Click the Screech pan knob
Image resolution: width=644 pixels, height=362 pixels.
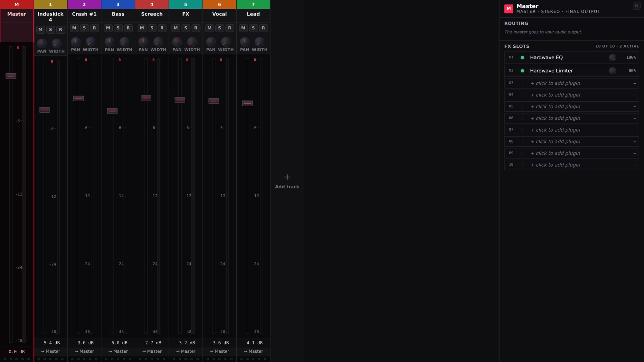pos(143,42)
